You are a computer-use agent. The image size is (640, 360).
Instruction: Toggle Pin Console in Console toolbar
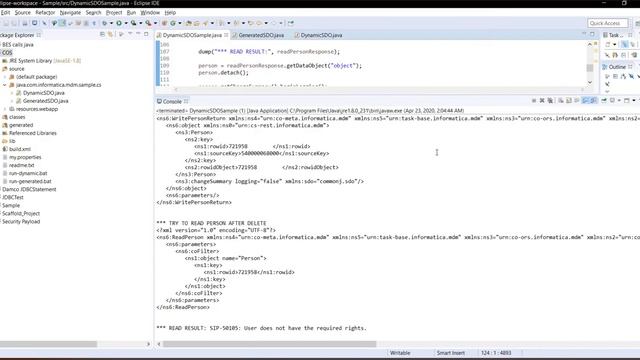pos(604,100)
